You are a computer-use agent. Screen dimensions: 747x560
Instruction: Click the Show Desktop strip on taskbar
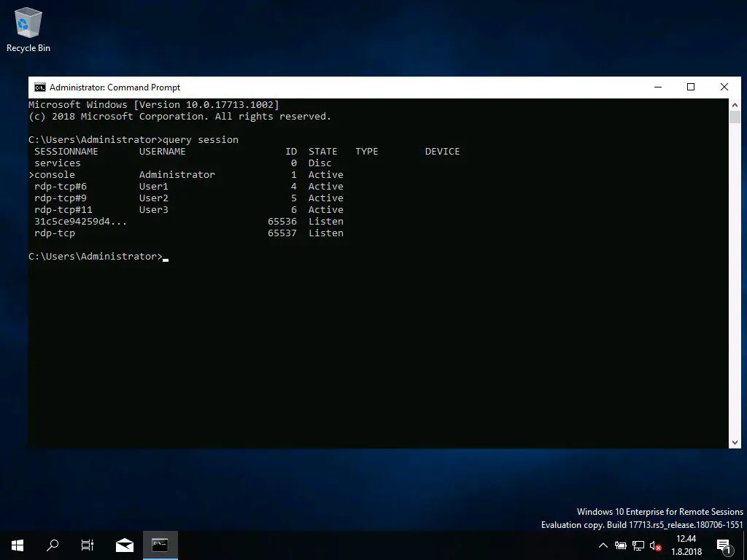[x=745, y=545]
